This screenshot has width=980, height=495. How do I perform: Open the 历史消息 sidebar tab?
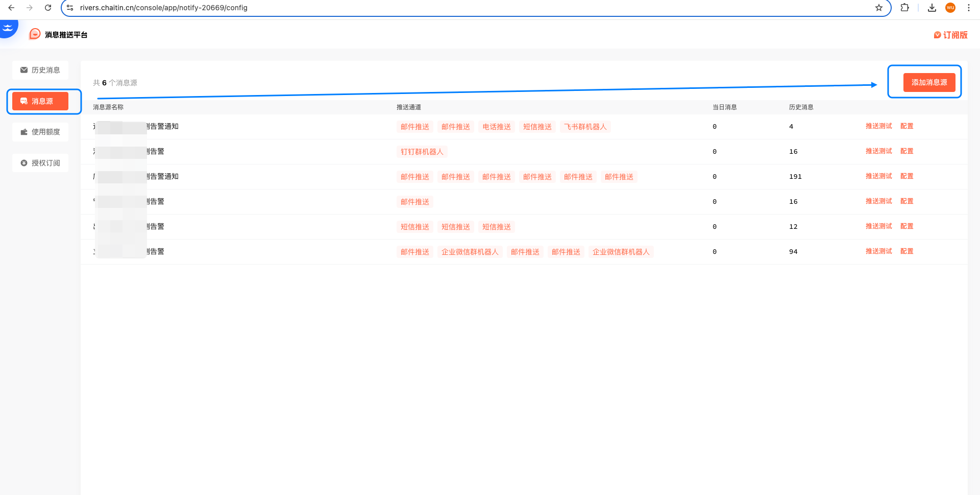click(x=40, y=70)
